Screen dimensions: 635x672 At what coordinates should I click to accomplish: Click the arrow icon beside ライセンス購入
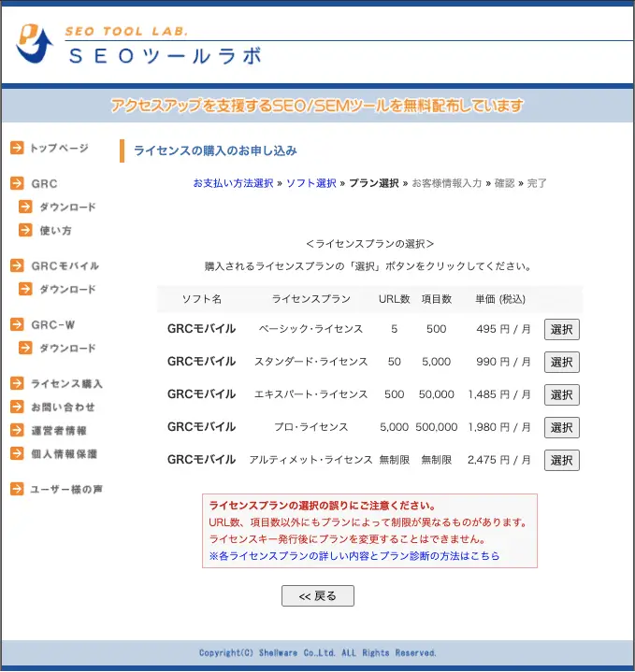[x=17, y=383]
